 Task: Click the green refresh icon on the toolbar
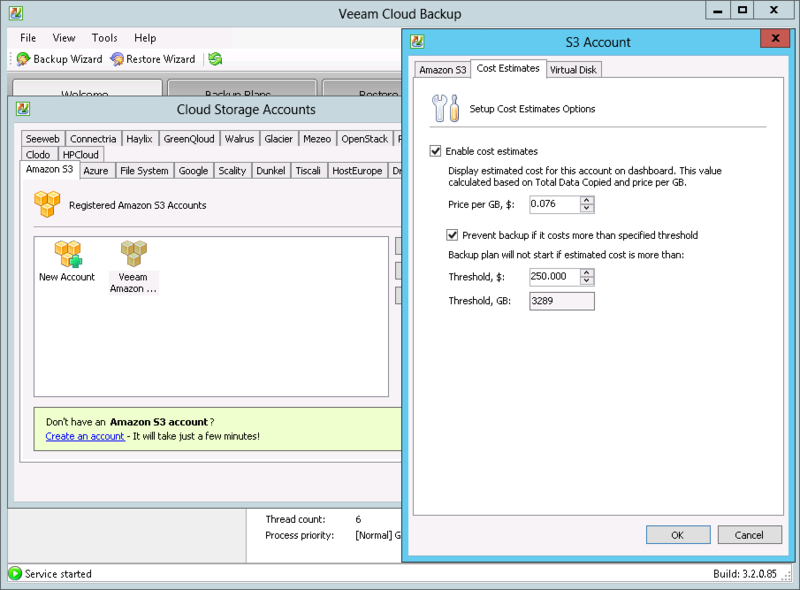tap(213, 58)
